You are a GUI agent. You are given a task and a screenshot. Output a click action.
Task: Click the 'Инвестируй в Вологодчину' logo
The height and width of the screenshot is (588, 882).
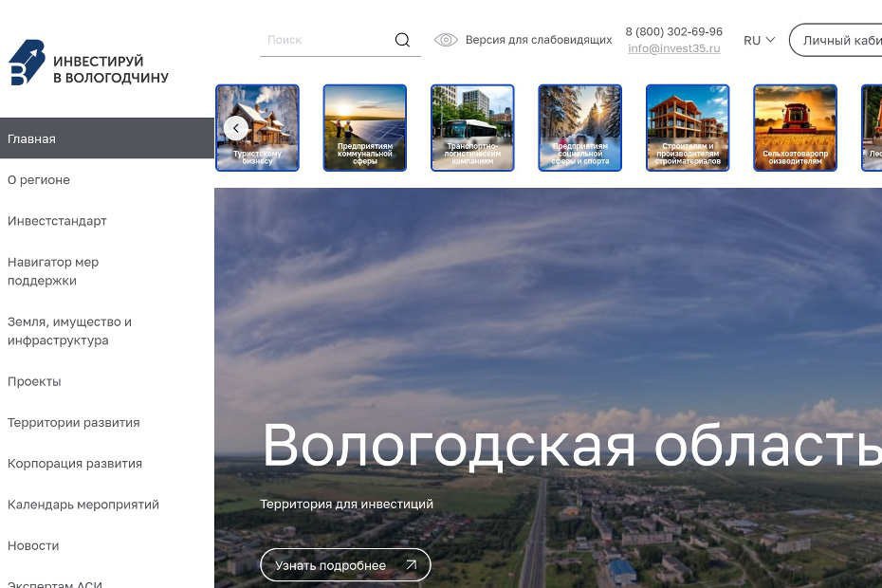tap(88, 63)
